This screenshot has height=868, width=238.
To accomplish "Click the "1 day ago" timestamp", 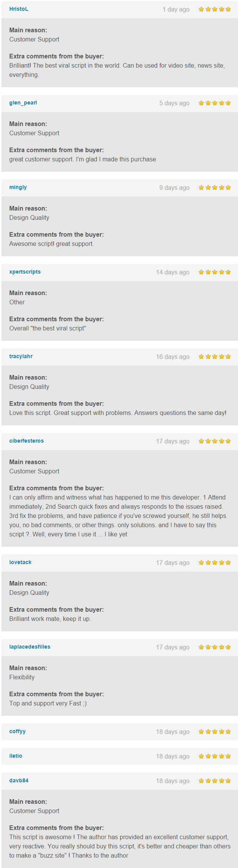I will pyautogui.click(x=176, y=10).
